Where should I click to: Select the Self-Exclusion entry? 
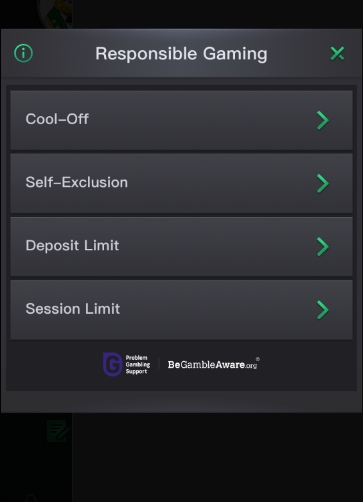point(181,183)
